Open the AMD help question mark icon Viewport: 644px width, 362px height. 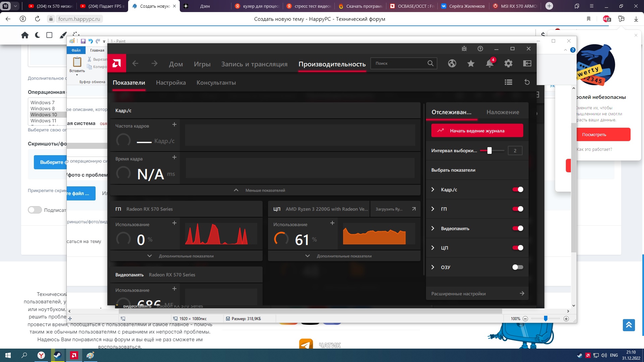coord(480,49)
